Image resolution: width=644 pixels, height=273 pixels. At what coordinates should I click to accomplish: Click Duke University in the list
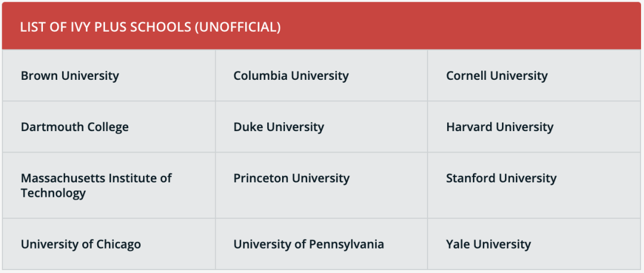point(321,127)
